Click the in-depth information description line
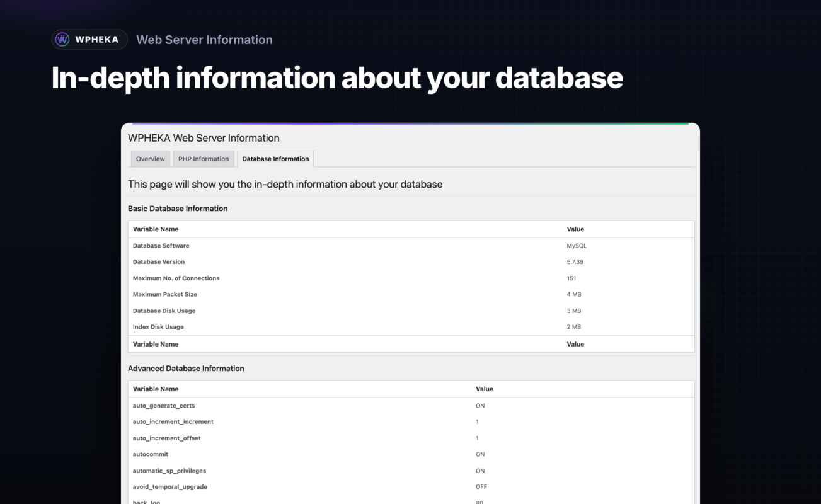821x504 pixels. click(x=285, y=185)
